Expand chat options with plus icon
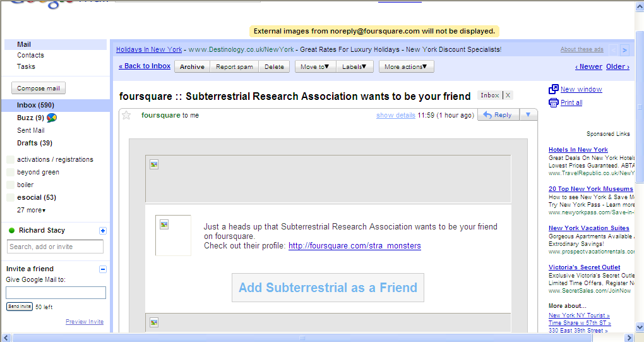This screenshot has width=644, height=342. point(103,231)
